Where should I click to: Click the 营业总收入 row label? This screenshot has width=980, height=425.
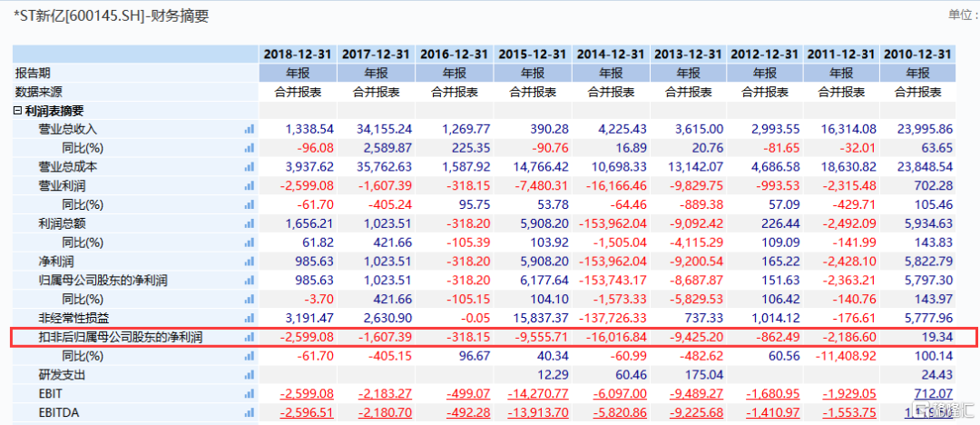67,129
